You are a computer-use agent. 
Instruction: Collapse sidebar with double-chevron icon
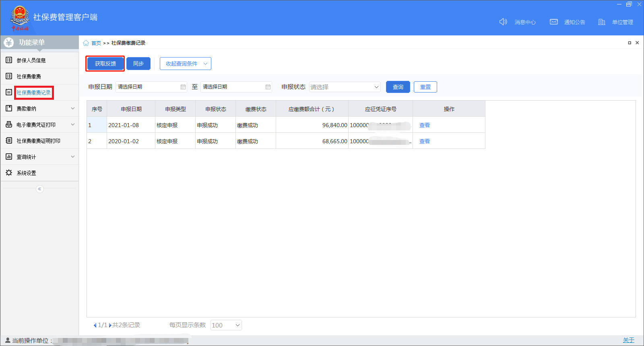point(39,189)
